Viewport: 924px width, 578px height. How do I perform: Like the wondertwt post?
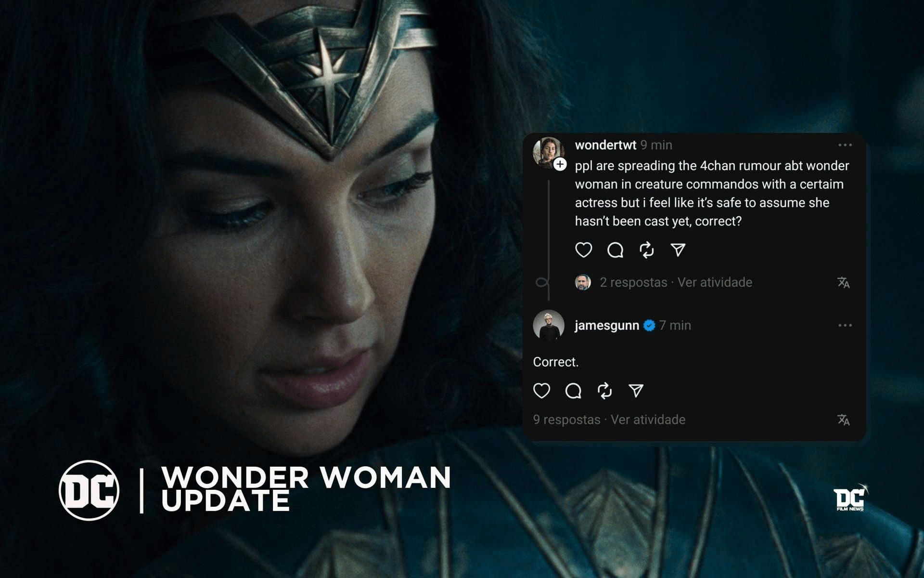click(x=583, y=250)
